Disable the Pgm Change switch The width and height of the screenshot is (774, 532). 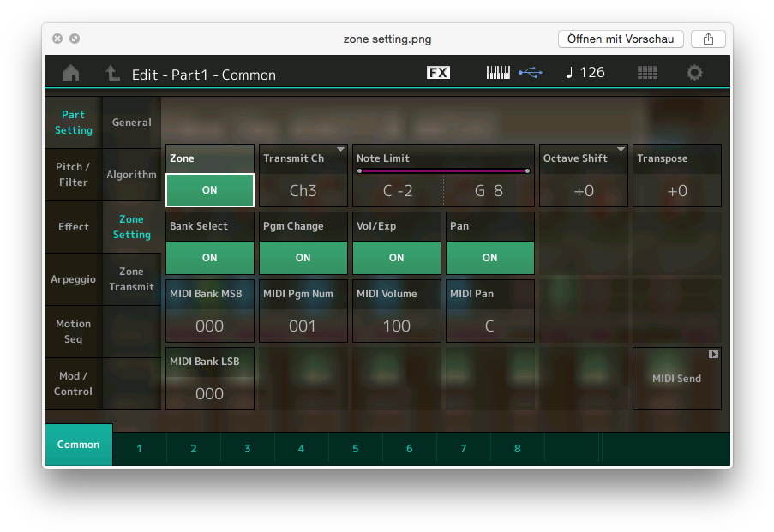pyautogui.click(x=303, y=257)
